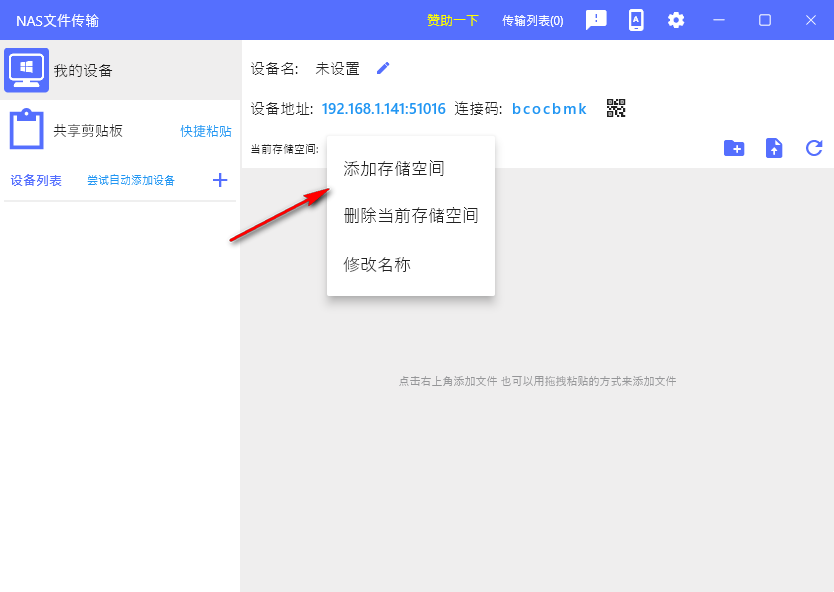Open settings gear icon
Image resolution: width=834 pixels, height=592 pixels.
(676, 20)
